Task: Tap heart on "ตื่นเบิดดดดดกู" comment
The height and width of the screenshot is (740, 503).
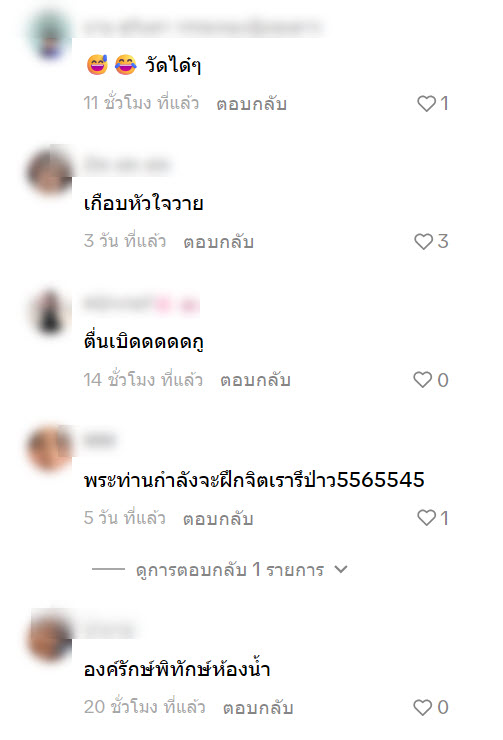Action: pyautogui.click(x=422, y=380)
